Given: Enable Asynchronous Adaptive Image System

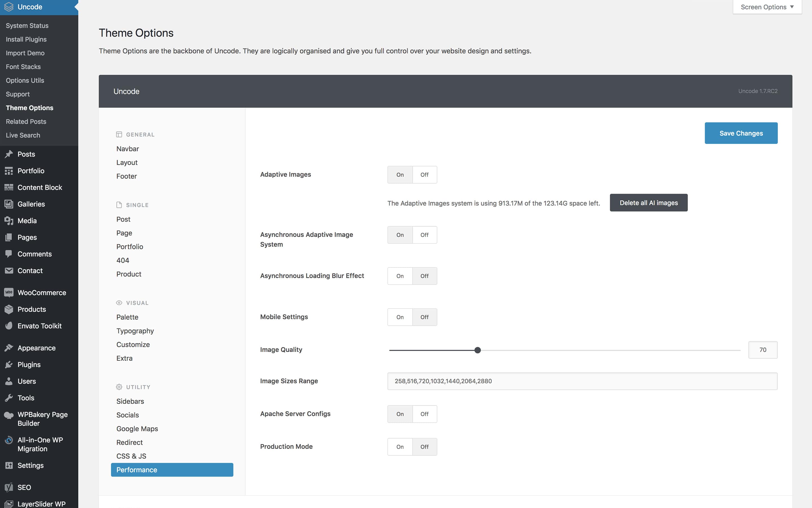Looking at the screenshot, I should click(400, 234).
